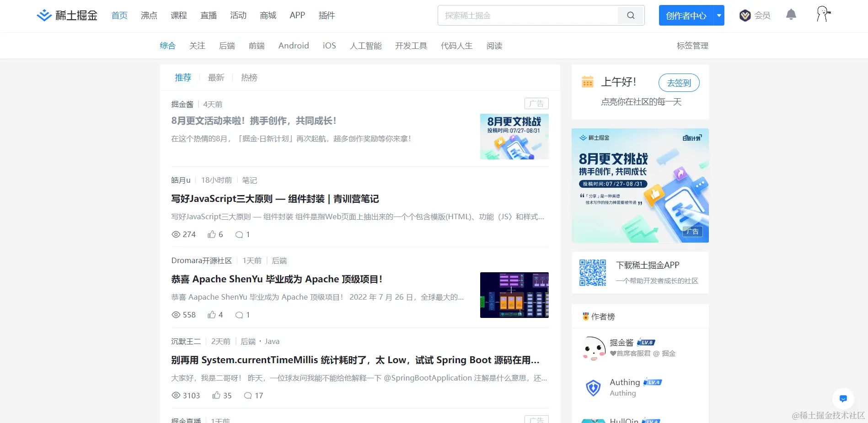Click views icon on System.currentTimeMillis article

point(176,396)
